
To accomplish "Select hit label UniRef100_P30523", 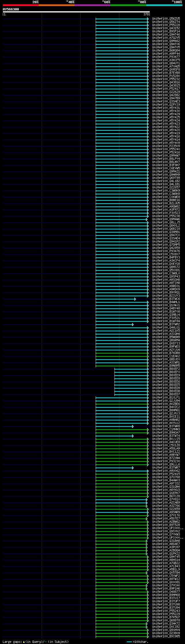I will [x=166, y=213].
